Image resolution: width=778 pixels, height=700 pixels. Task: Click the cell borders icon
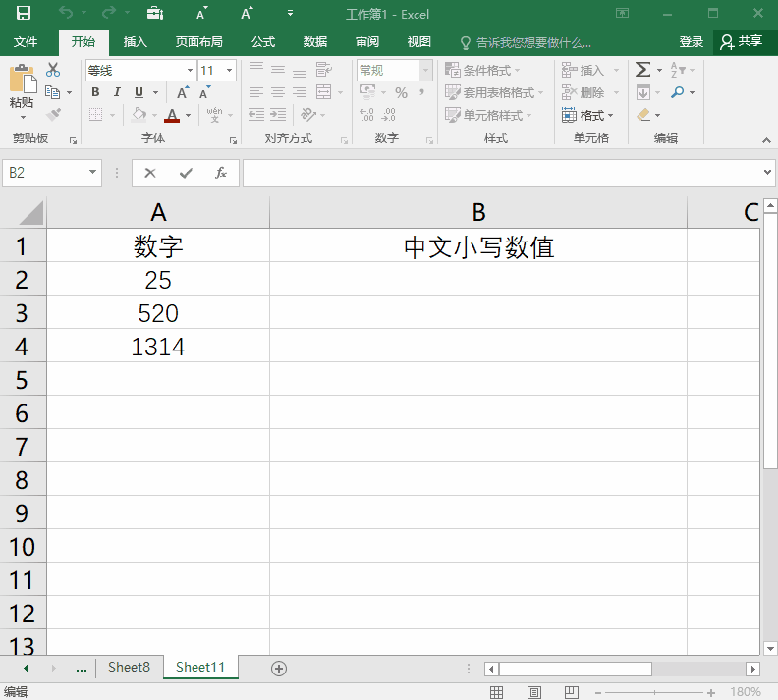95,115
